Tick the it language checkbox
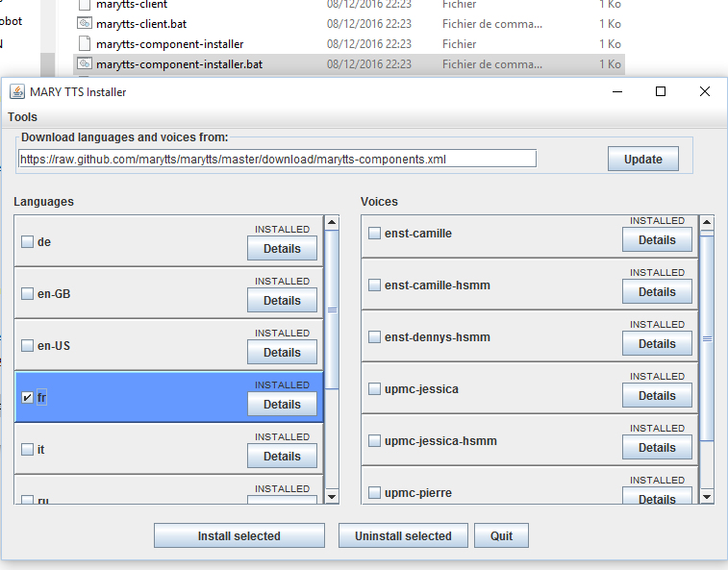728x570 pixels. click(27, 449)
